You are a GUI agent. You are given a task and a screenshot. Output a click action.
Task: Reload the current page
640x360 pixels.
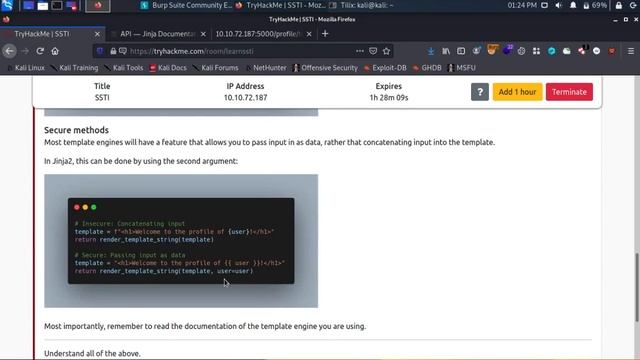pyautogui.click(x=40, y=51)
